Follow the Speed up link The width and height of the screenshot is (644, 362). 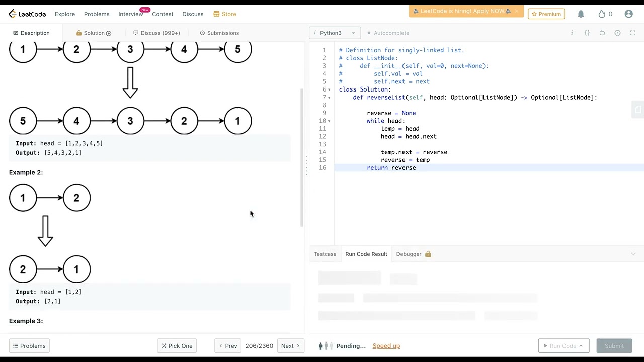point(386,346)
